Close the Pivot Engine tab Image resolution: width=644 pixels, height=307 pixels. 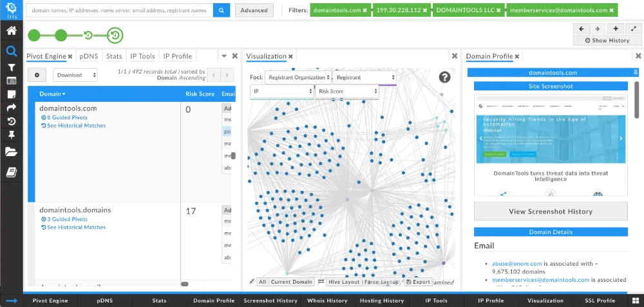click(x=70, y=56)
